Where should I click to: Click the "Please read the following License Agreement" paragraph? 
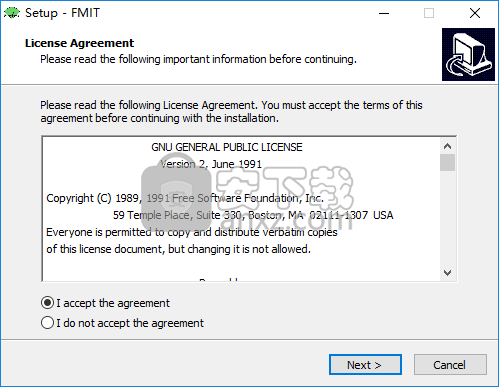pyautogui.click(x=231, y=112)
